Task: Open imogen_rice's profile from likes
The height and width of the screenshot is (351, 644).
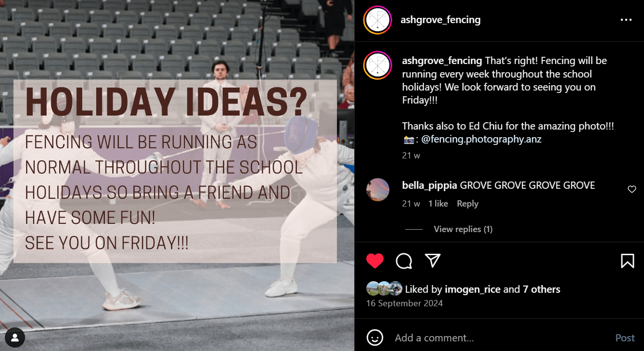Action: (x=473, y=289)
